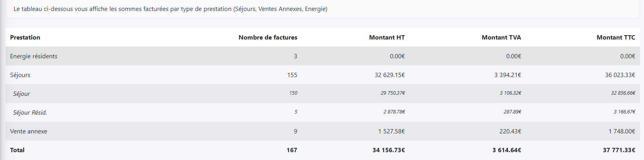Click the Total row label
The image size is (644, 160).
[x=17, y=150]
